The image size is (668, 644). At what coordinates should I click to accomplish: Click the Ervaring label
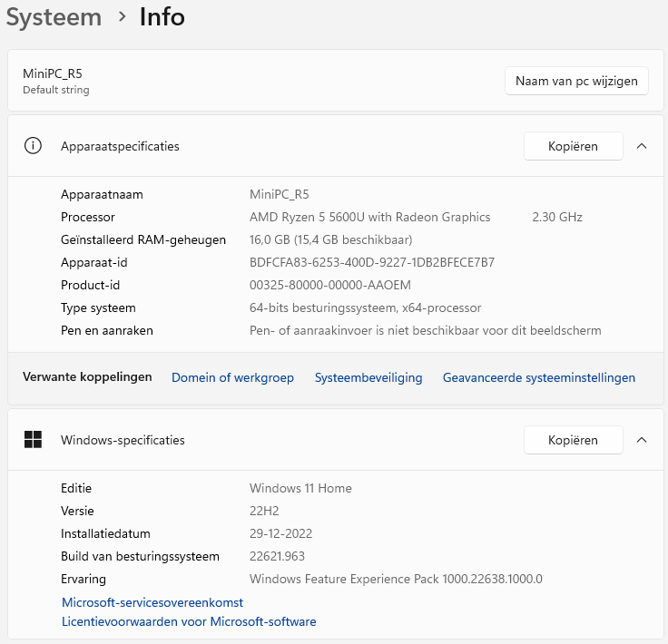[x=83, y=579]
